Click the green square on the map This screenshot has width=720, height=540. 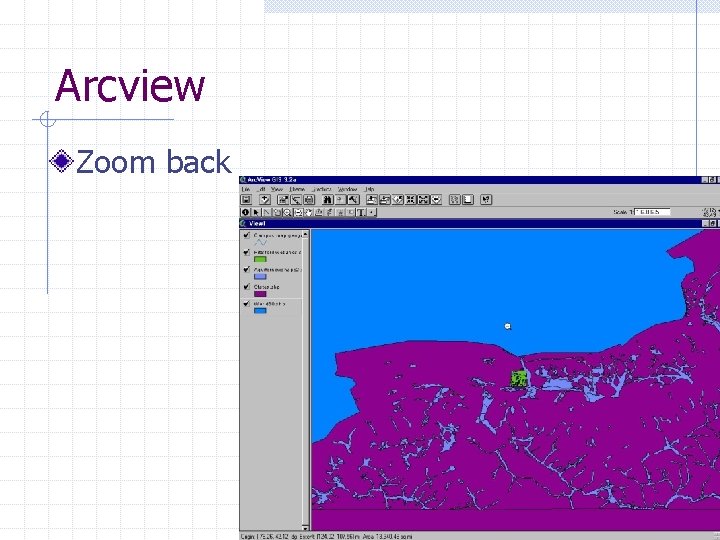click(519, 379)
